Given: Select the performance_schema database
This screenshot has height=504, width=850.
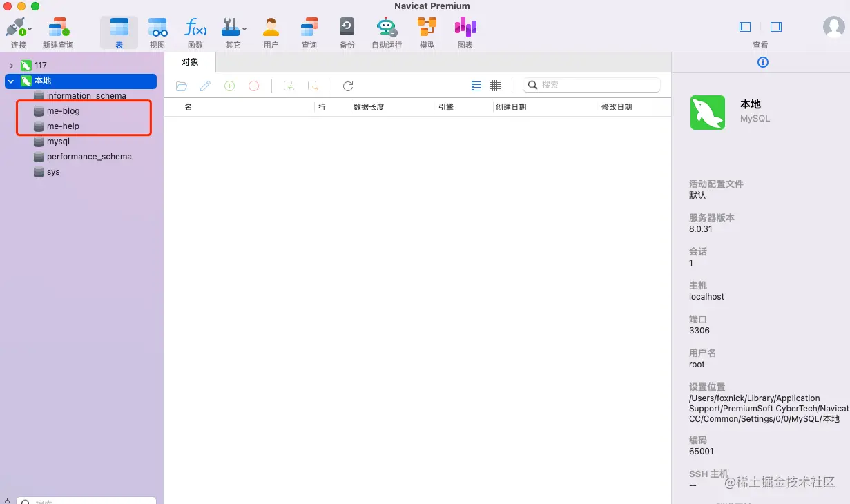Looking at the screenshot, I should [x=89, y=157].
